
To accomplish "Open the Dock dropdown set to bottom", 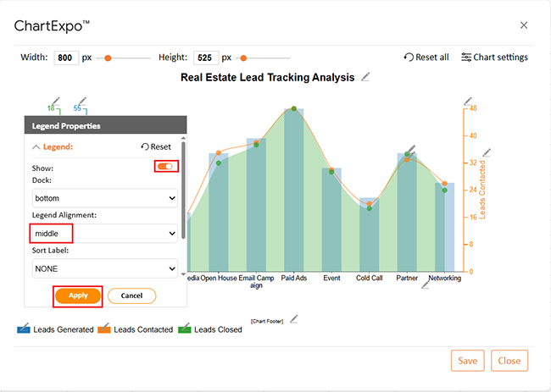I will coord(104,198).
